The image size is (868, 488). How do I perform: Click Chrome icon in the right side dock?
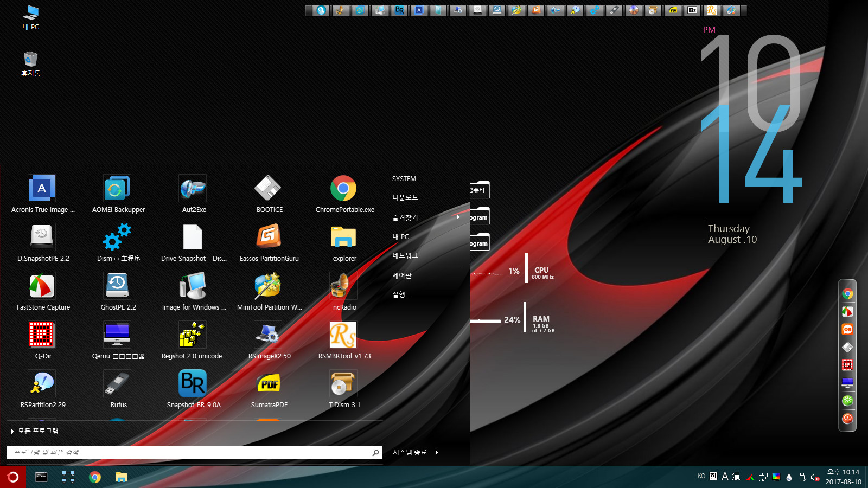pos(847,294)
